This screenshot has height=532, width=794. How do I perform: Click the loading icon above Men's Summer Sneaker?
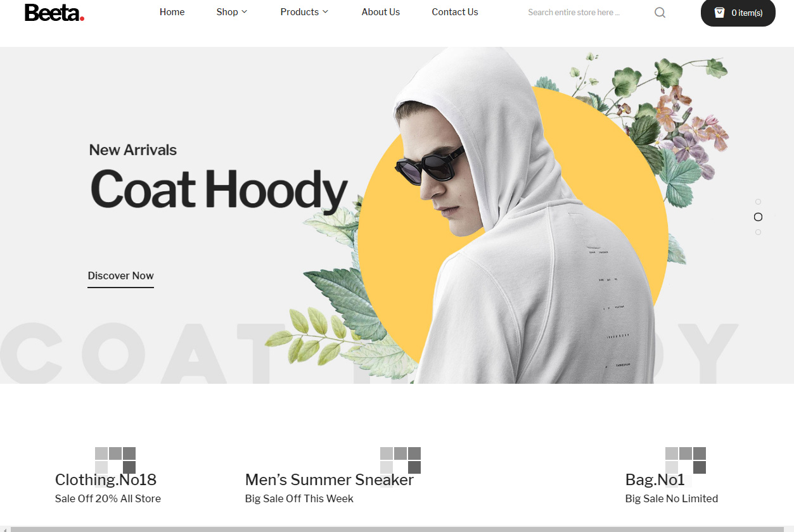400,460
